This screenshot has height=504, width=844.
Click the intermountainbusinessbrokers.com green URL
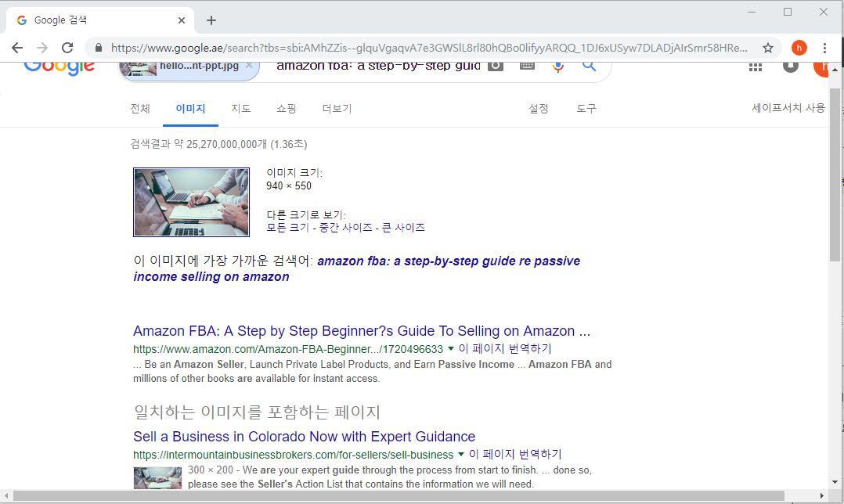point(294,455)
